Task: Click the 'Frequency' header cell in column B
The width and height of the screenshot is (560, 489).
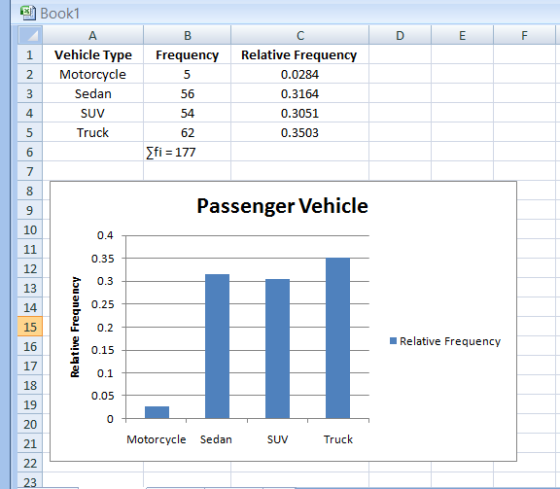Action: (x=187, y=55)
